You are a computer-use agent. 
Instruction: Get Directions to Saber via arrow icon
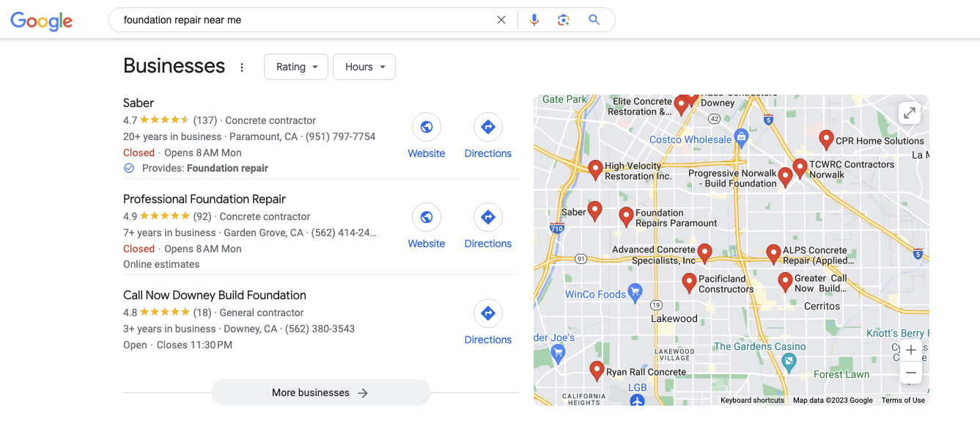(488, 127)
